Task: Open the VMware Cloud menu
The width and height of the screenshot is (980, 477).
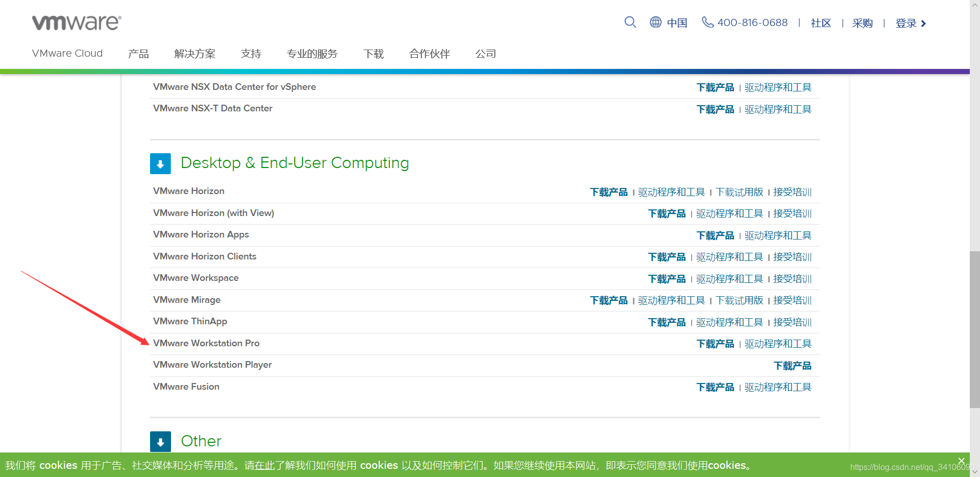Action: click(67, 54)
